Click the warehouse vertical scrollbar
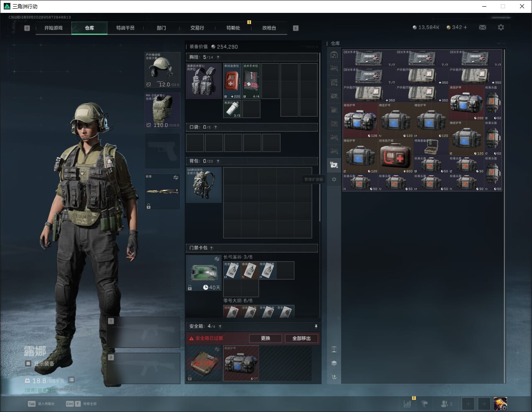Screen dimensions: 532x412 tap(504, 208)
